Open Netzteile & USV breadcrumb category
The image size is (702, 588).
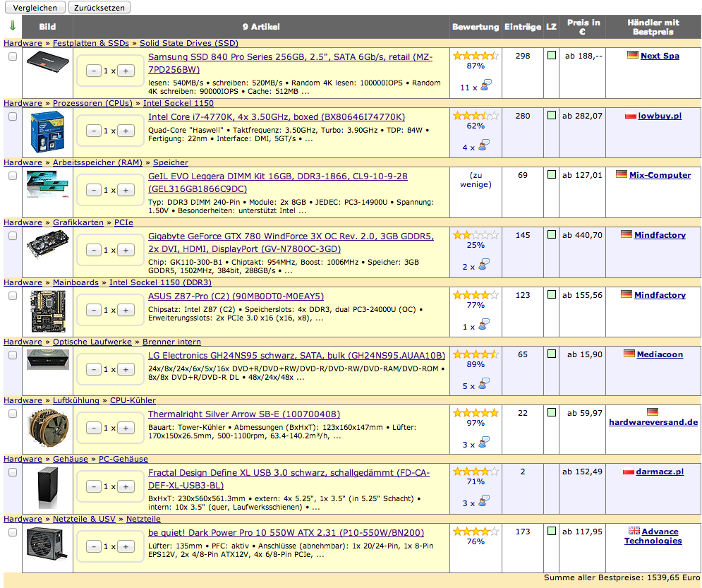[x=84, y=519]
